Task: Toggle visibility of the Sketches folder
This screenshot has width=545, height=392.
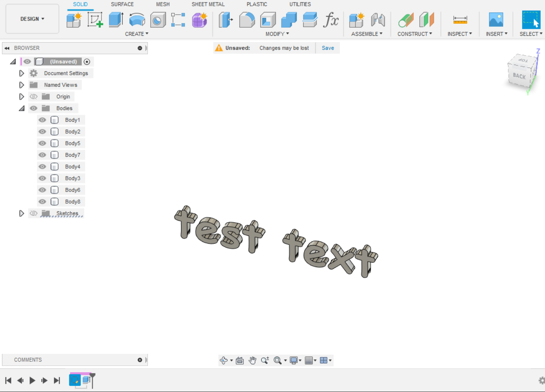Action: pyautogui.click(x=34, y=213)
